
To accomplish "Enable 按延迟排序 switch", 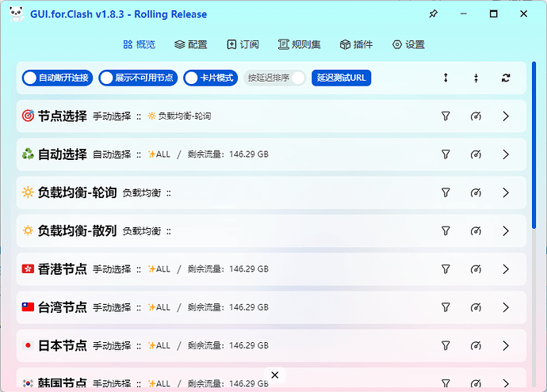I will click(274, 78).
